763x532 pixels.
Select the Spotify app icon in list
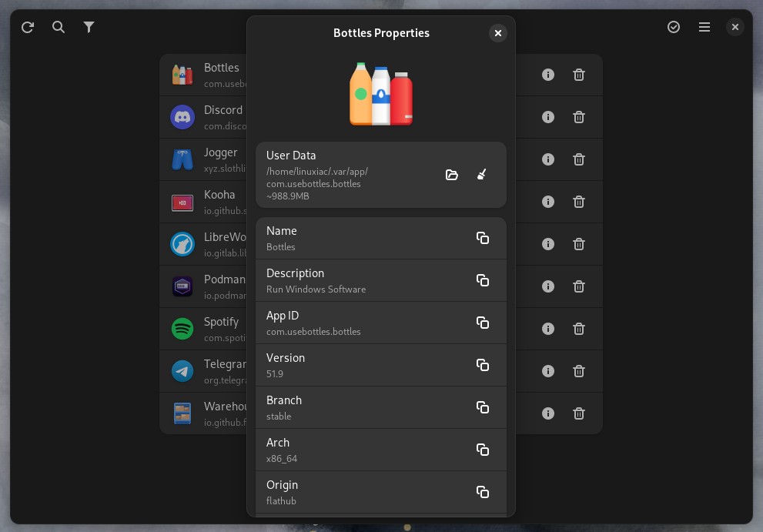click(182, 329)
